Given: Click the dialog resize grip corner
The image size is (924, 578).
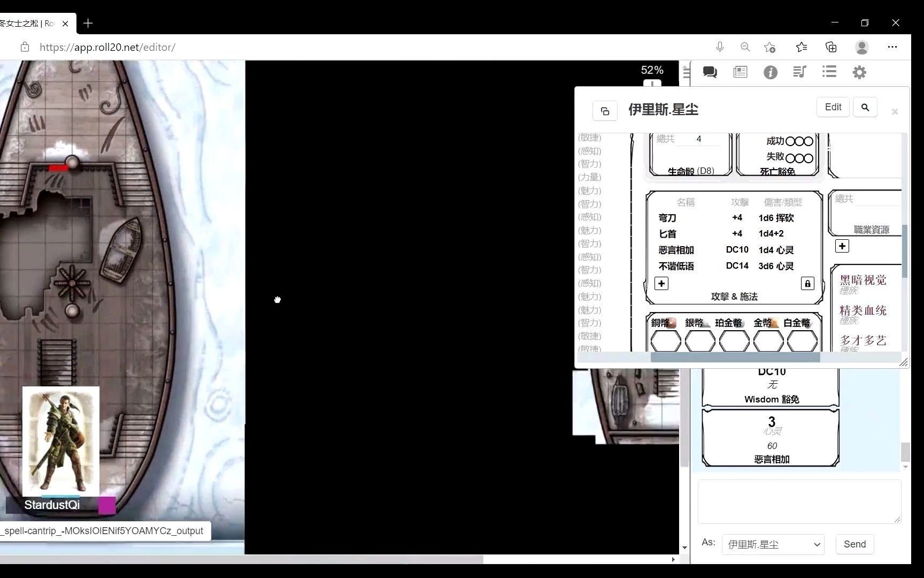Looking at the screenshot, I should pyautogui.click(x=904, y=362).
